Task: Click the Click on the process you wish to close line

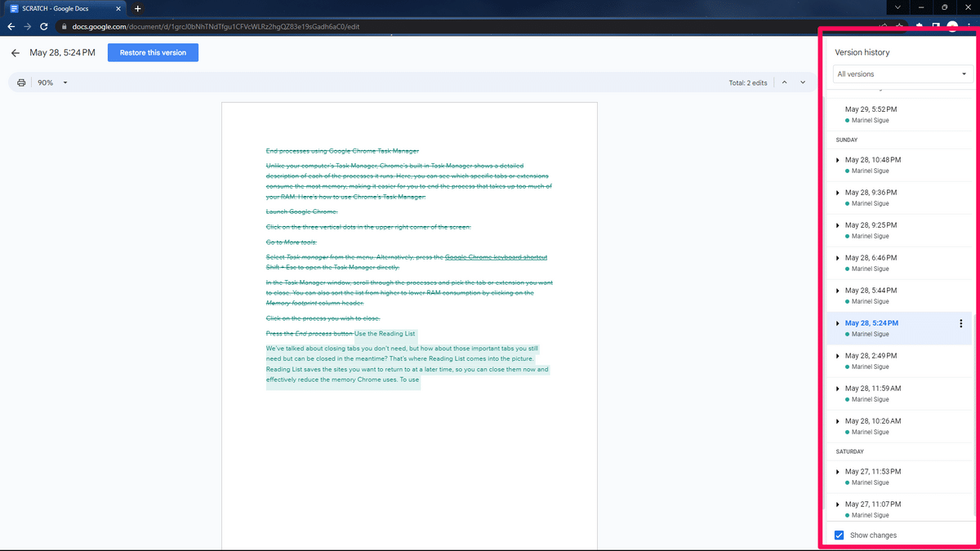Action: point(323,318)
